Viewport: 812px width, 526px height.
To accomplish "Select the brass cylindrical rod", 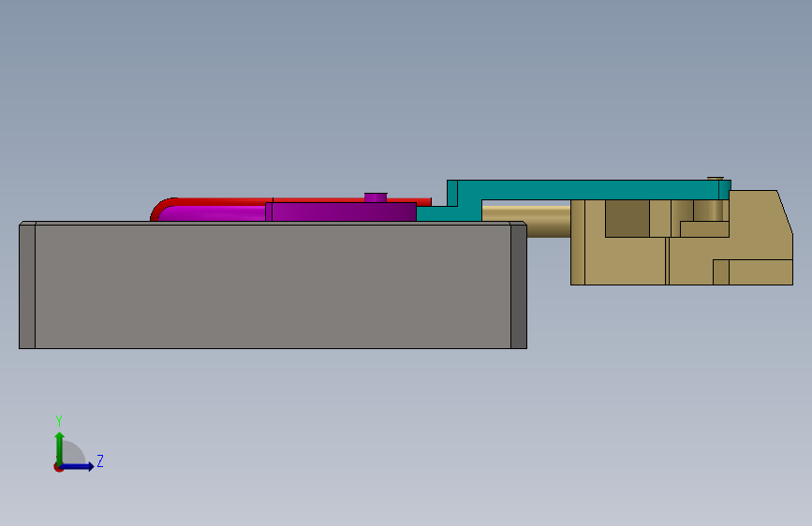I will point(526,221).
